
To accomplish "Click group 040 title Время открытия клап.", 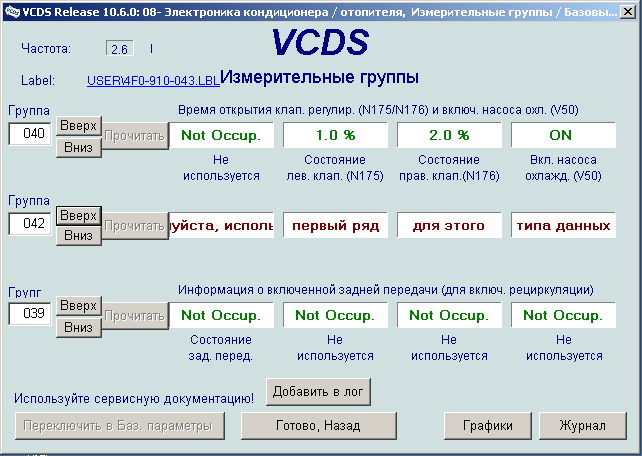I will coord(378,110).
